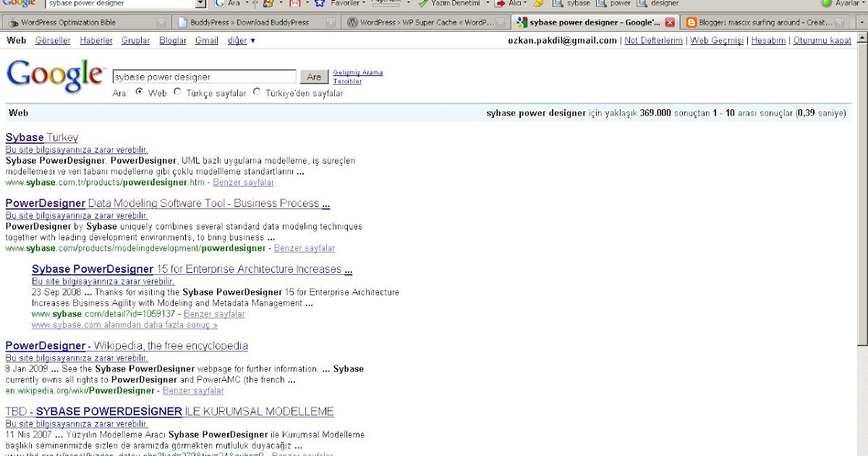Select the Türkiye'den sayfalar radio button
868x456 pixels.
click(x=257, y=93)
